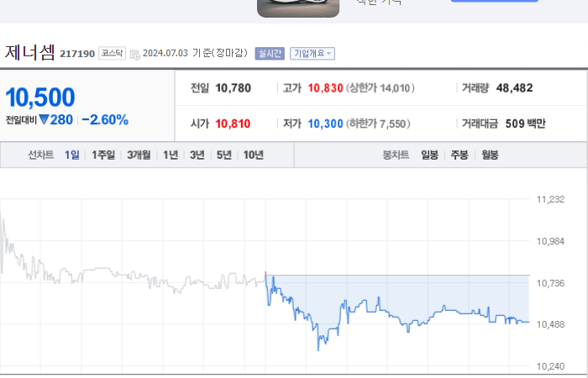Viewport: 588px width, 378px height.
Task: Click the price change amount 280
Action: pyautogui.click(x=61, y=120)
